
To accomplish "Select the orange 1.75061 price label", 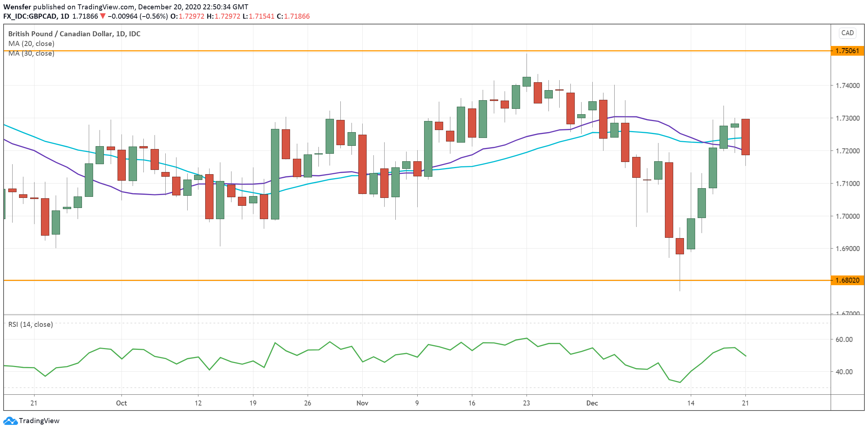I will click(x=847, y=51).
